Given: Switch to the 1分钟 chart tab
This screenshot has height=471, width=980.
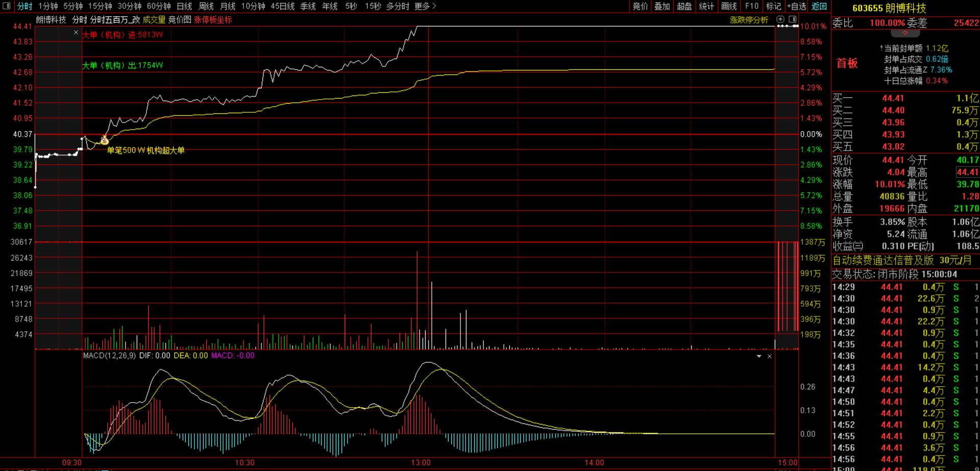Looking at the screenshot, I should pos(48,6).
